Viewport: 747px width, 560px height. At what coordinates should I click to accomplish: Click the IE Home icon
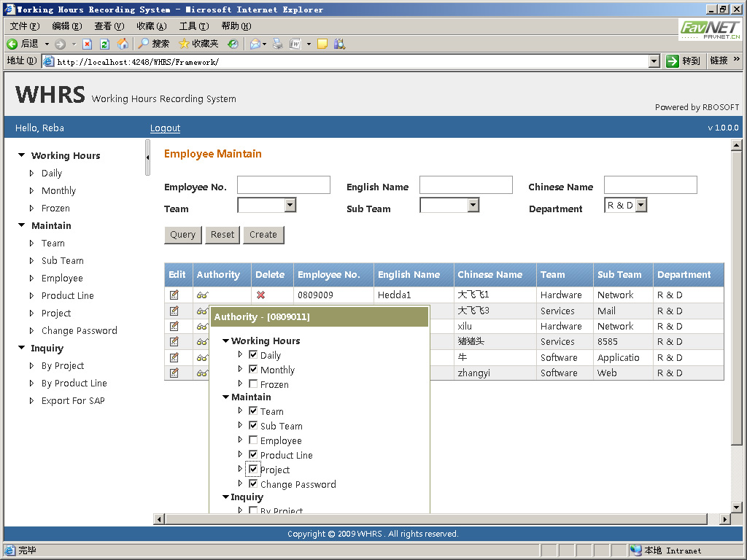click(123, 44)
